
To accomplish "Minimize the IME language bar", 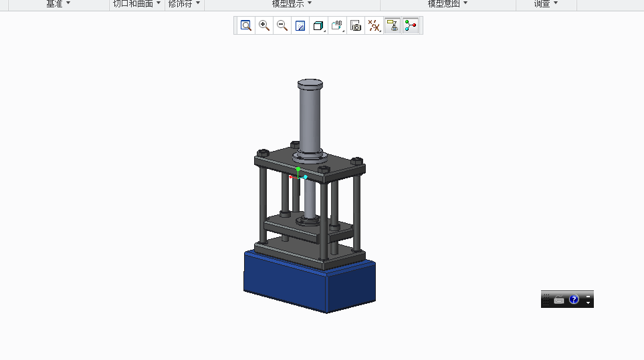I will pyautogui.click(x=588, y=297).
